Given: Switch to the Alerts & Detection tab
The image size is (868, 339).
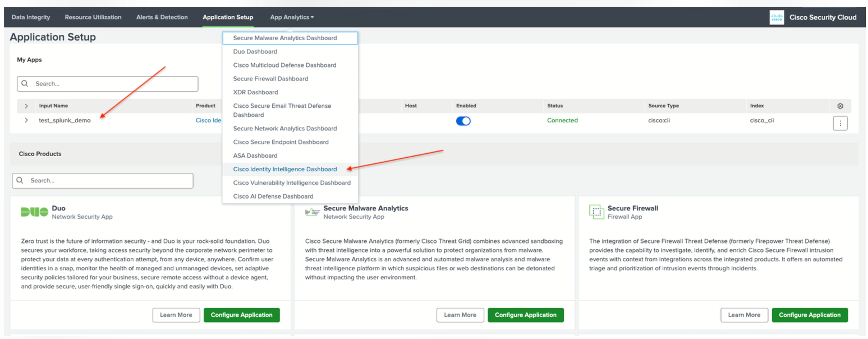Looking at the screenshot, I should [162, 17].
